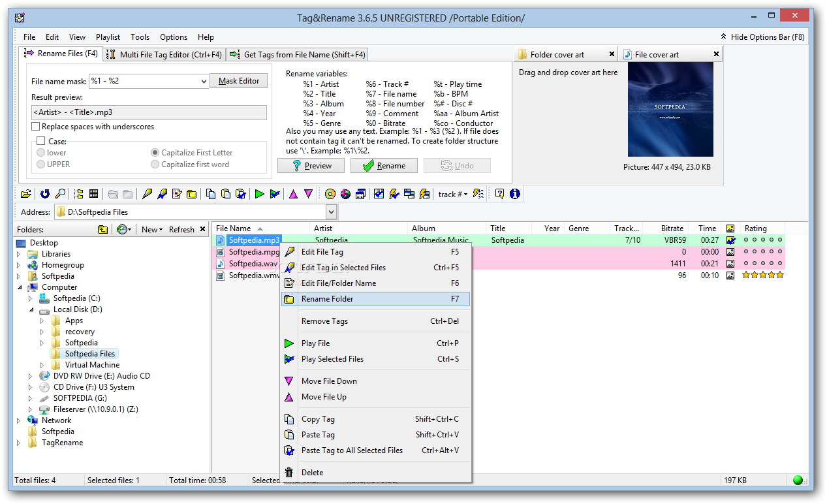Click the Preview button
The height and width of the screenshot is (504, 827).
point(311,166)
